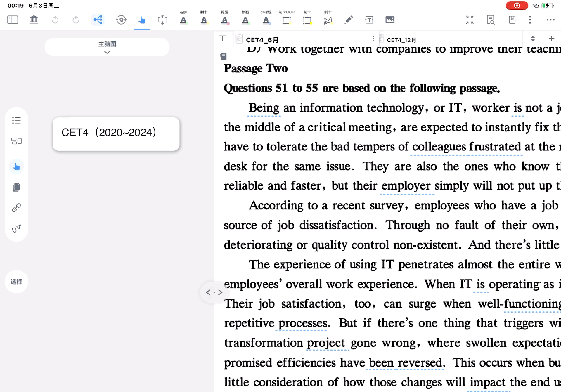
Task: Select hand tool in left side panel
Action: coord(16,167)
